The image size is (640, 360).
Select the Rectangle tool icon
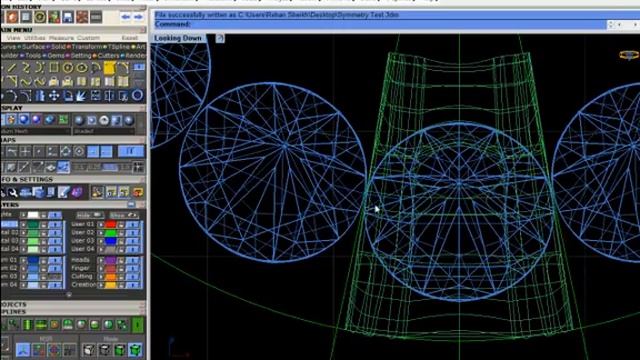53,68
